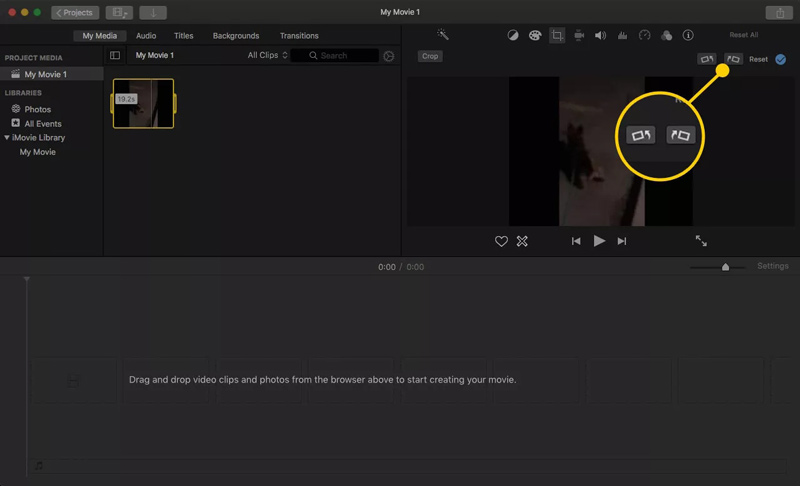Screen dimensions: 800x486
Task: Open the All Clips filter dropdown
Action: pos(268,56)
